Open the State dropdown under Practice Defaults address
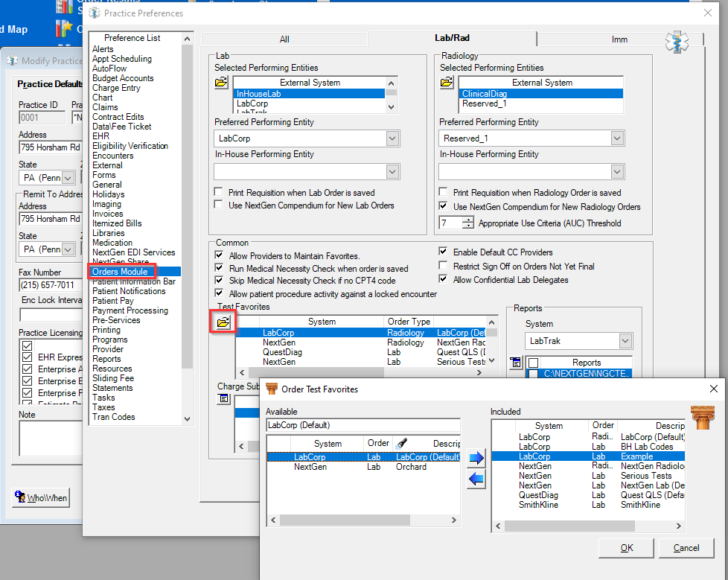Viewport: 728px width, 580px height. point(68,178)
